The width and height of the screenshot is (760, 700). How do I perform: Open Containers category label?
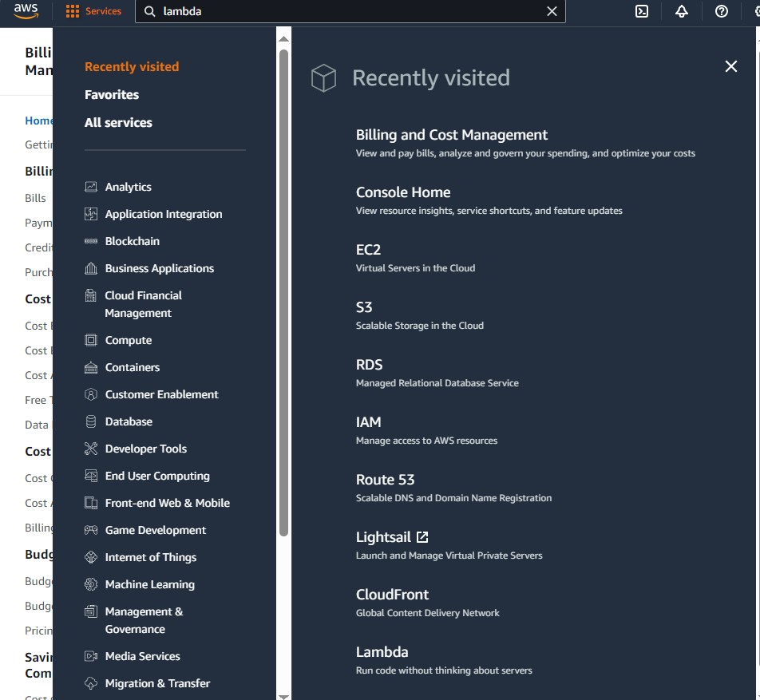[x=133, y=367]
